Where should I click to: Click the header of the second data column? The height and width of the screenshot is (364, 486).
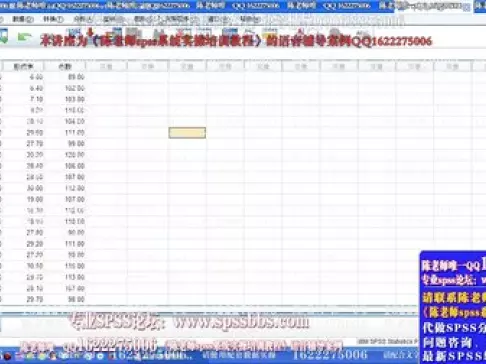[65, 66]
